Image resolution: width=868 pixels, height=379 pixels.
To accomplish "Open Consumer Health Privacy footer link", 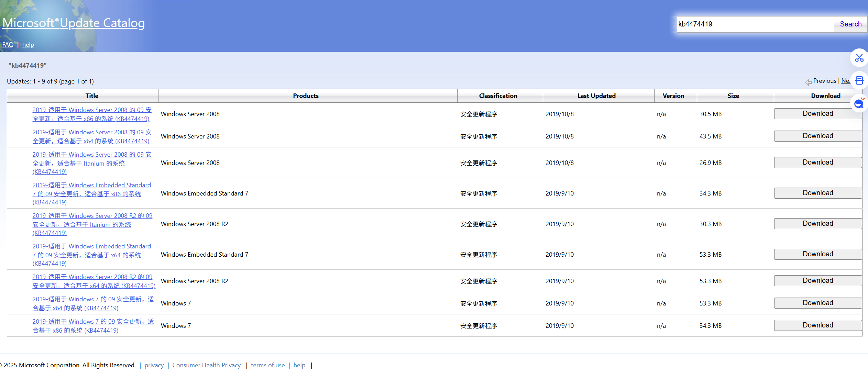I will point(207,365).
